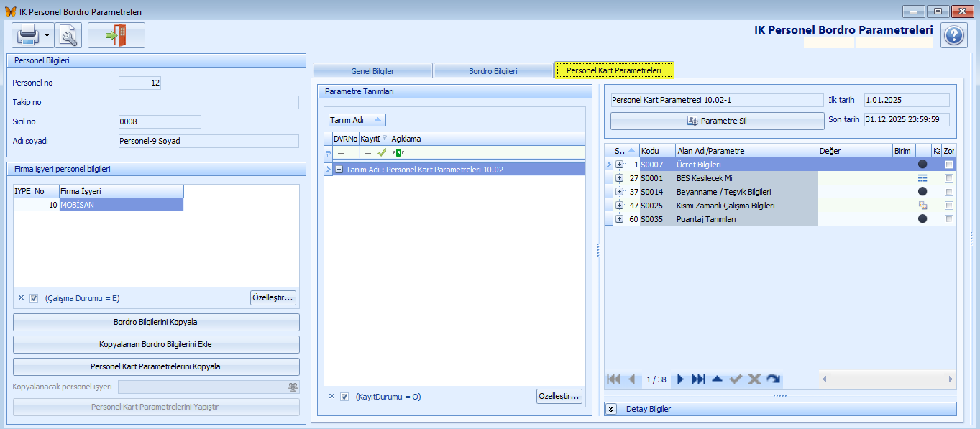980x429 pixels.
Task: Click the Parametre Sil button
Action: 716,121
